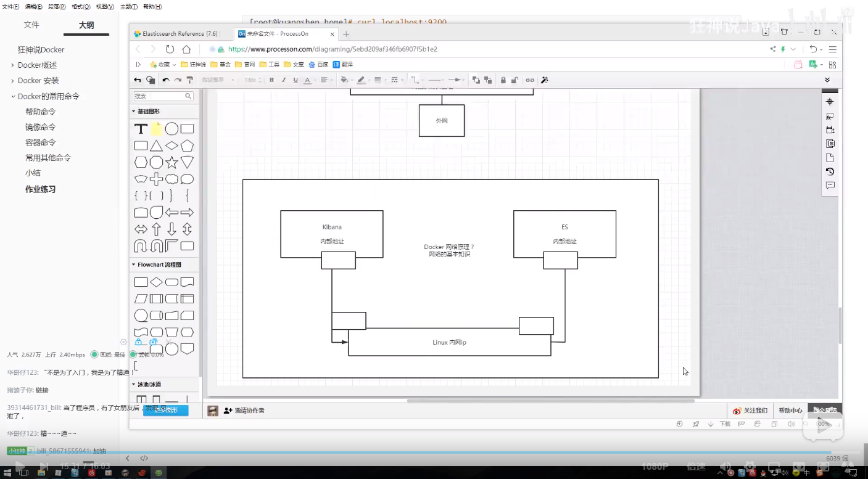Click the redo arrow in ProcessOn toolbar
Screen dimensions: 868x479
[178, 80]
